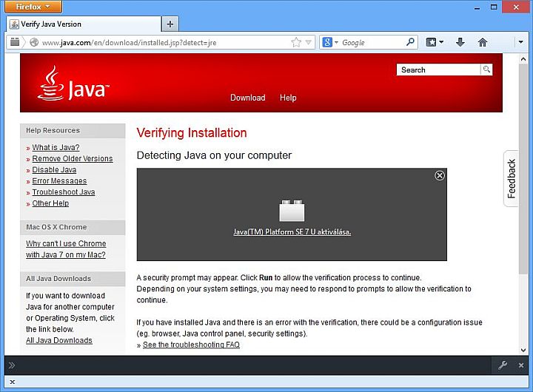
Task: Open the 'What is Java?' link
Action: coord(56,147)
